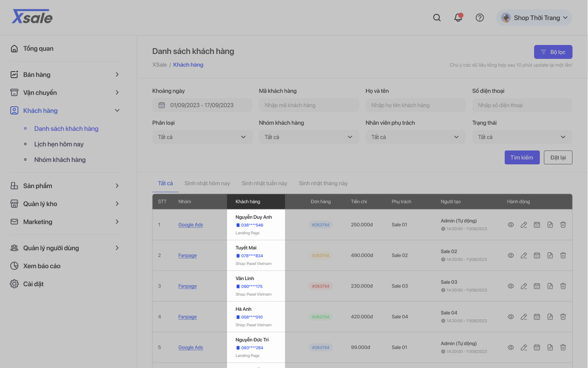View details of Nguyễn Duy Anh via eye icon
This screenshot has width=588, height=368.
tap(511, 225)
